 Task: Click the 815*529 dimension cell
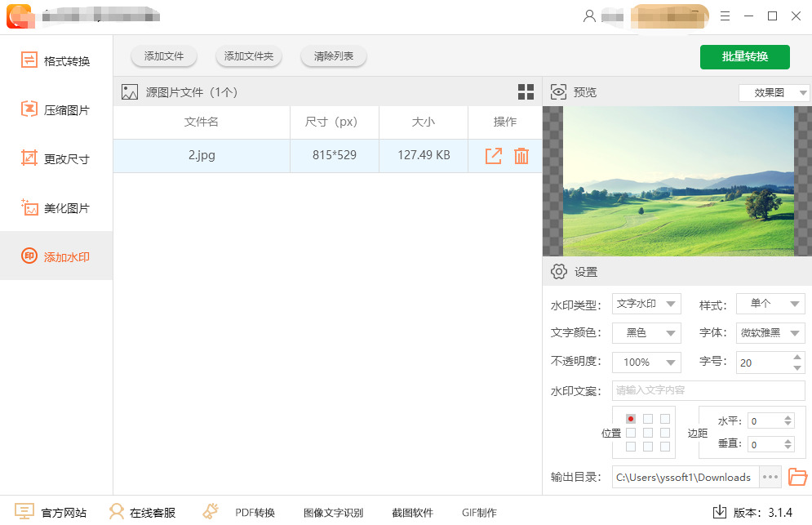click(x=335, y=155)
